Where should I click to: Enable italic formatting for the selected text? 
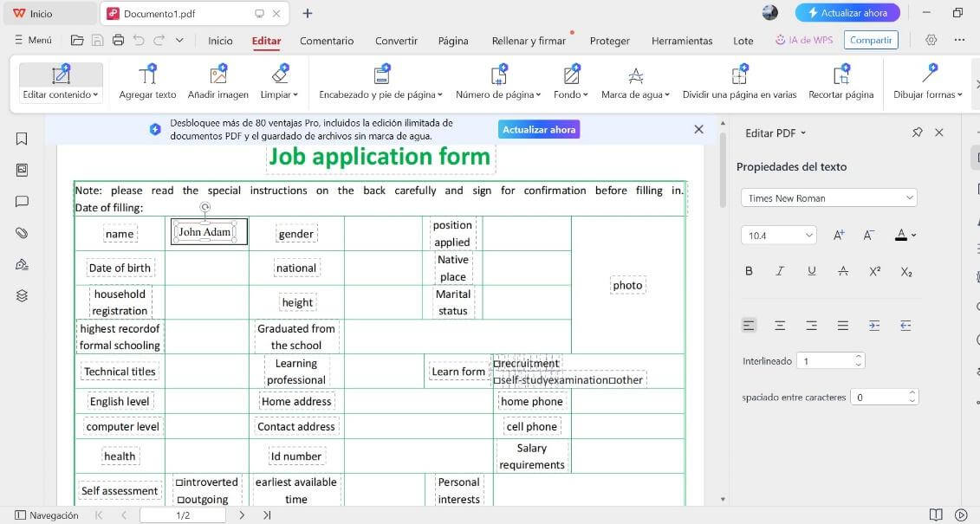tap(780, 271)
